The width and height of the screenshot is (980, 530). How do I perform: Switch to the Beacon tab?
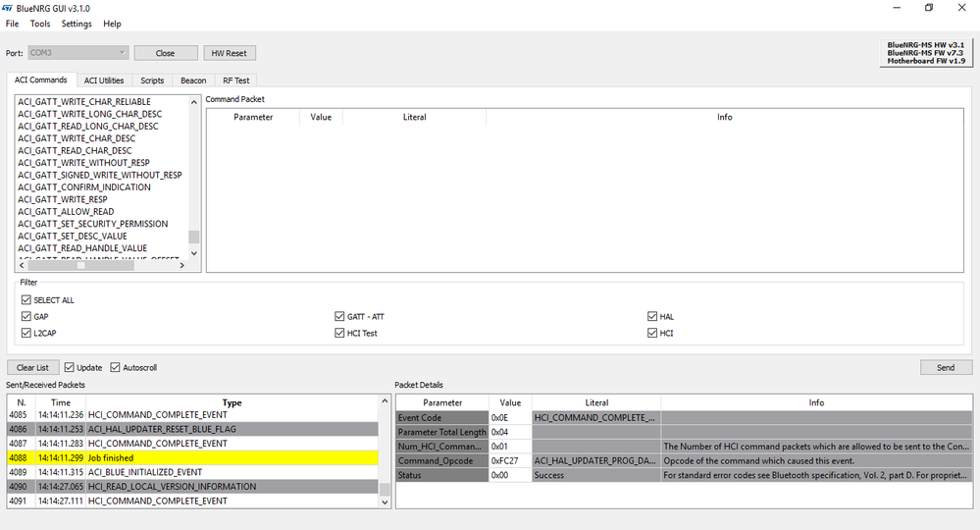coord(193,80)
